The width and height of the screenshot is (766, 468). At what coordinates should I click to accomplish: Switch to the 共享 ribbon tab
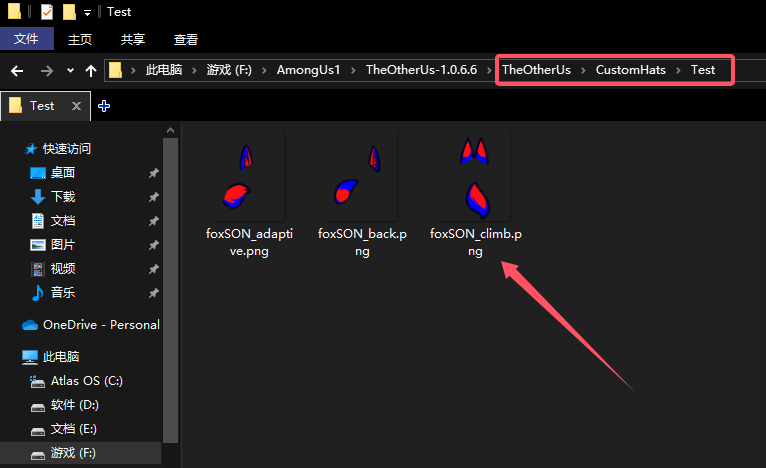pyautogui.click(x=133, y=39)
